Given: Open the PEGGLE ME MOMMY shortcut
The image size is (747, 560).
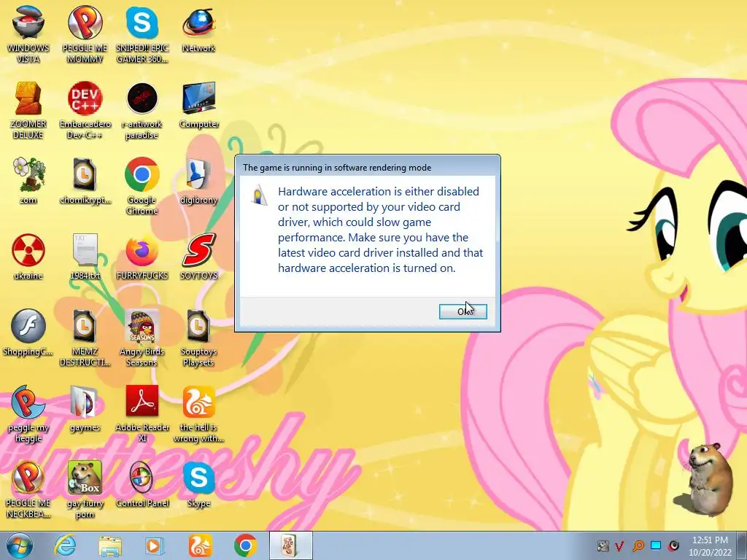Looking at the screenshot, I should 85,34.
